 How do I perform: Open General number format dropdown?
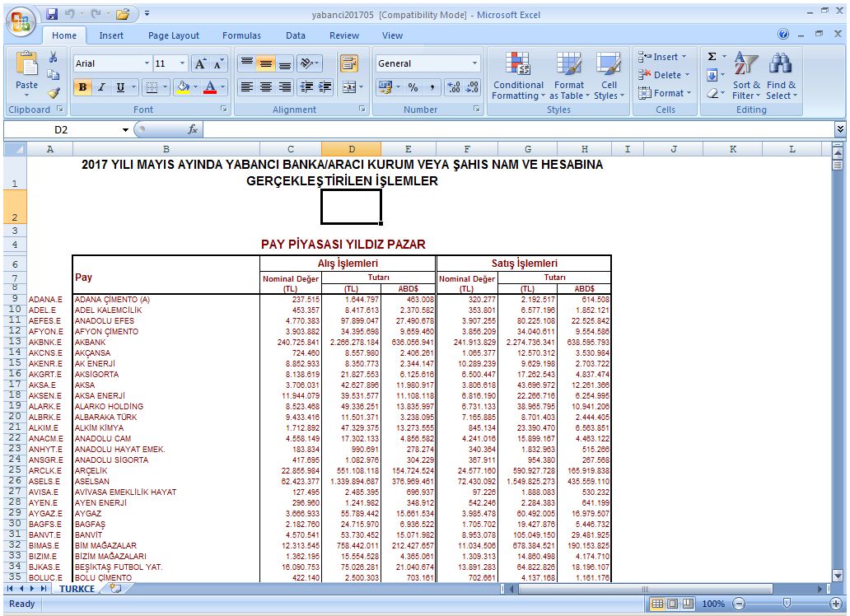(x=475, y=63)
